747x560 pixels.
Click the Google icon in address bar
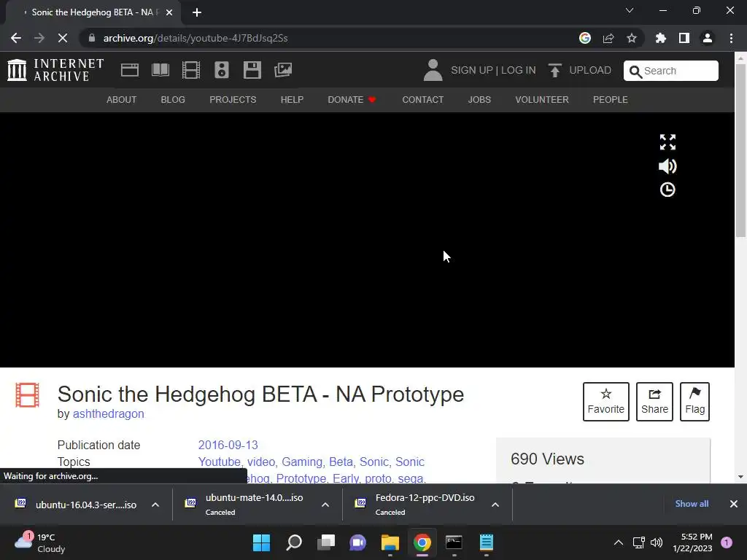585,38
